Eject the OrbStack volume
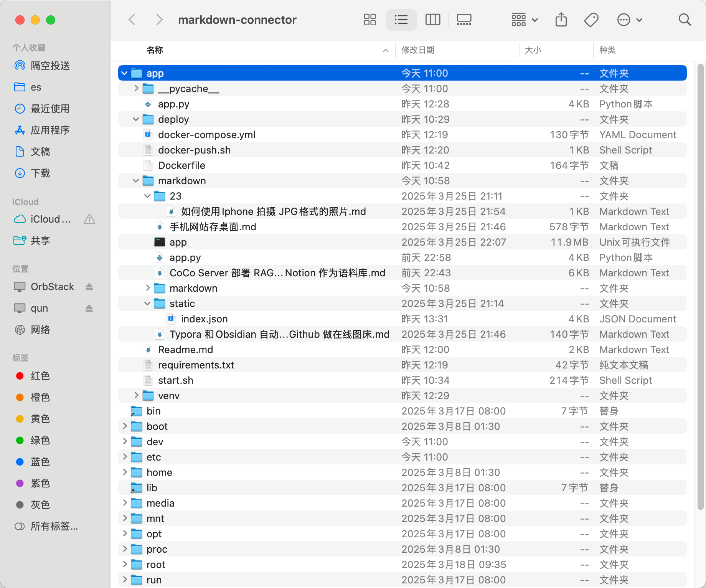This screenshot has height=588, width=706. [89, 287]
